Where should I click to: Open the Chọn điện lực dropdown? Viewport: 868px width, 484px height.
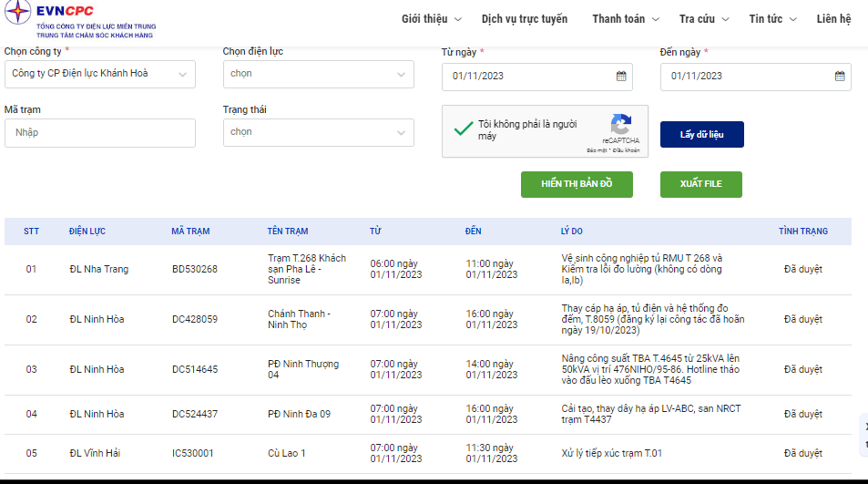coord(318,74)
